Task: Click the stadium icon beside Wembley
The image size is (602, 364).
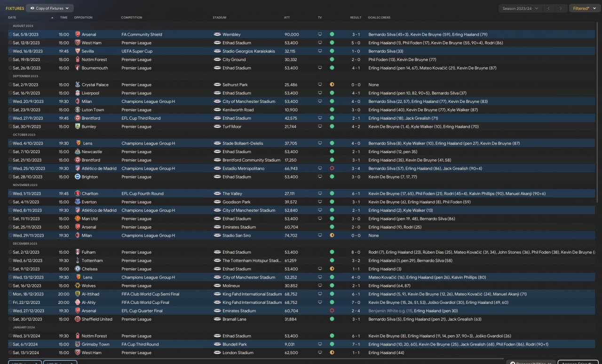Action: coord(217,34)
